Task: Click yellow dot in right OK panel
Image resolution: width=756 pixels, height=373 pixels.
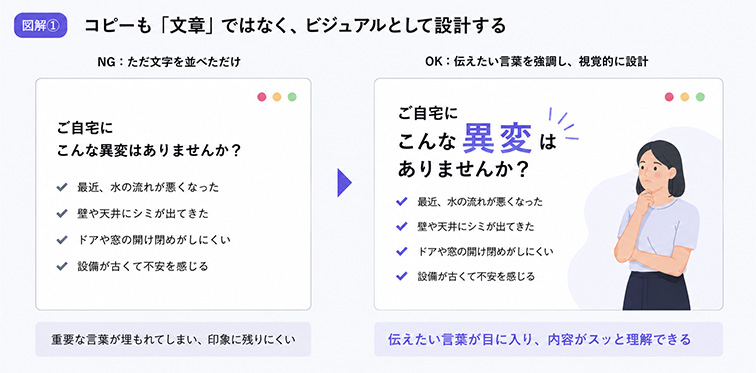Action: pos(685,97)
